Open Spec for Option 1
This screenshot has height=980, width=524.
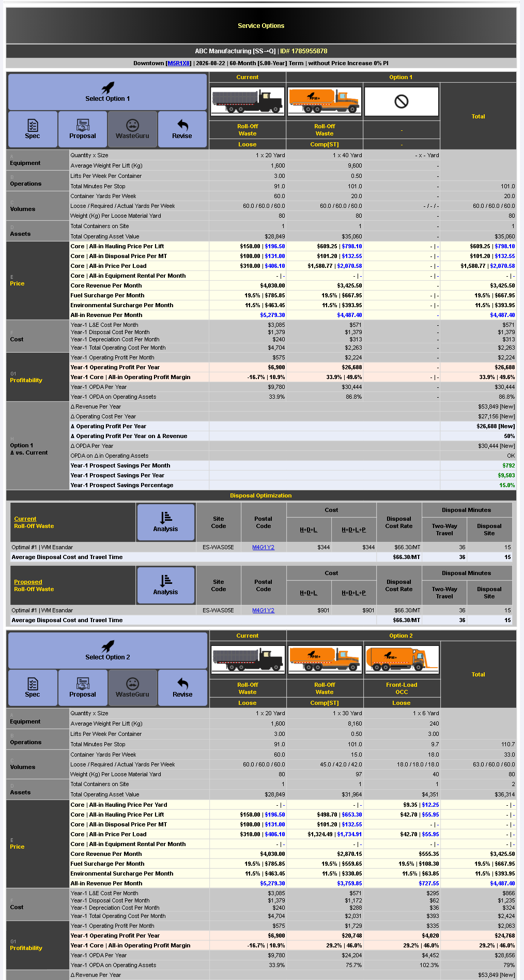(x=33, y=129)
